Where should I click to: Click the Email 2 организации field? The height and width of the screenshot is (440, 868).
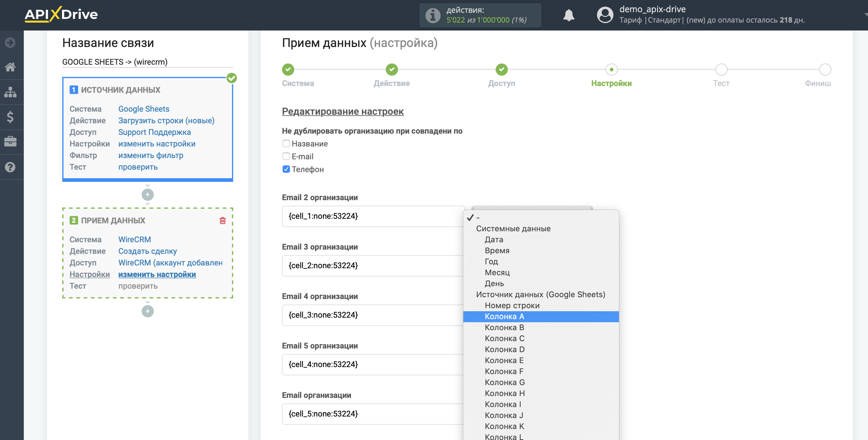point(373,216)
